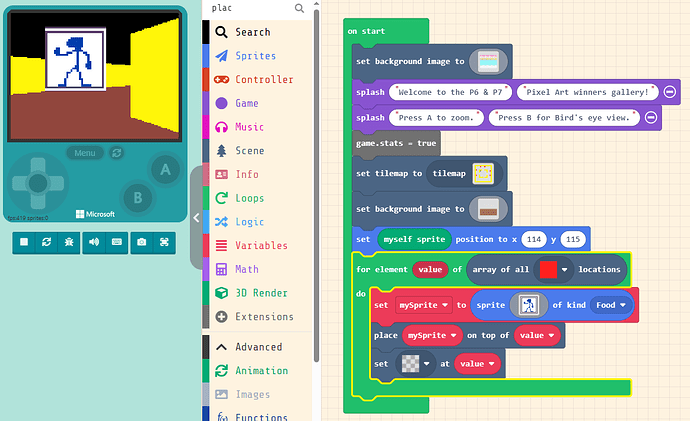This screenshot has height=421, width=690.
Task: Click the simulator D-pad joystick
Action: pos(38,183)
